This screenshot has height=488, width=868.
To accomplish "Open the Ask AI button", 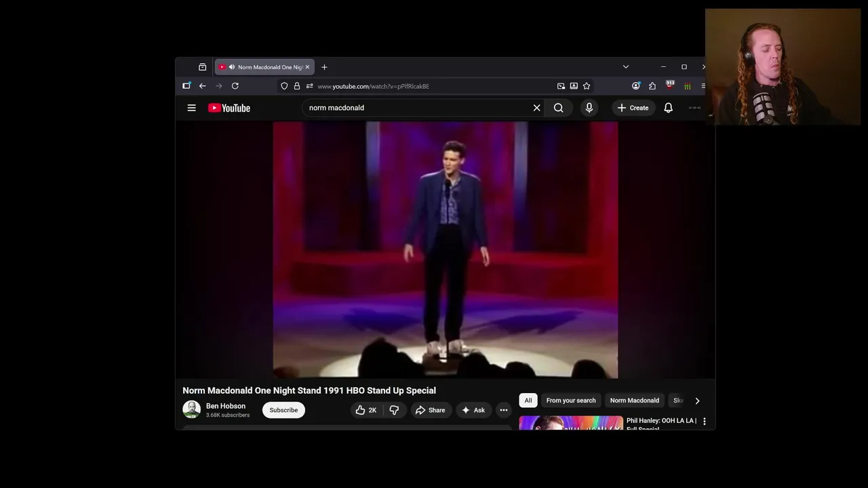I will pos(473,410).
